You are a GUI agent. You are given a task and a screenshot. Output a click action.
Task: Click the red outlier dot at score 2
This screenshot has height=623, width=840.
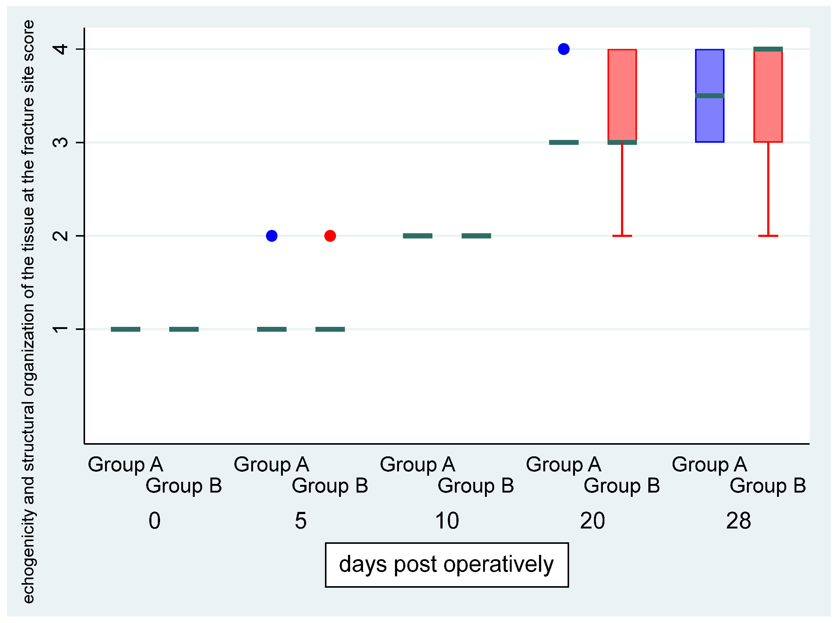(330, 236)
